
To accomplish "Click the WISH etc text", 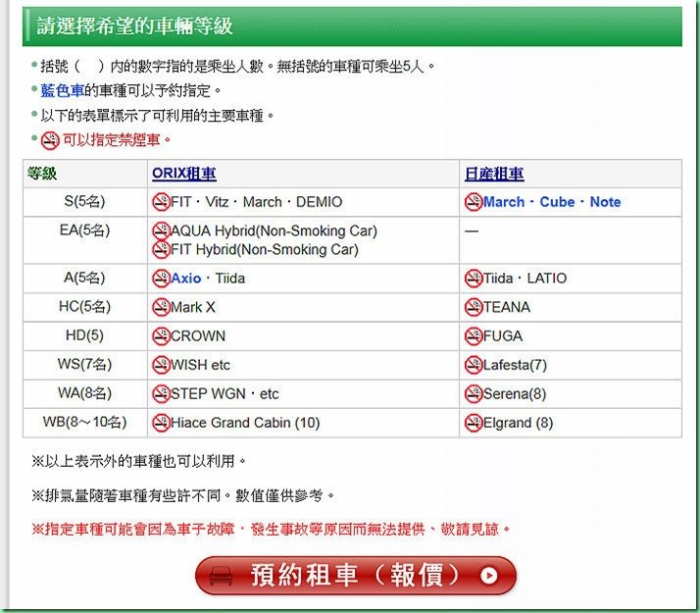I will point(200,365).
